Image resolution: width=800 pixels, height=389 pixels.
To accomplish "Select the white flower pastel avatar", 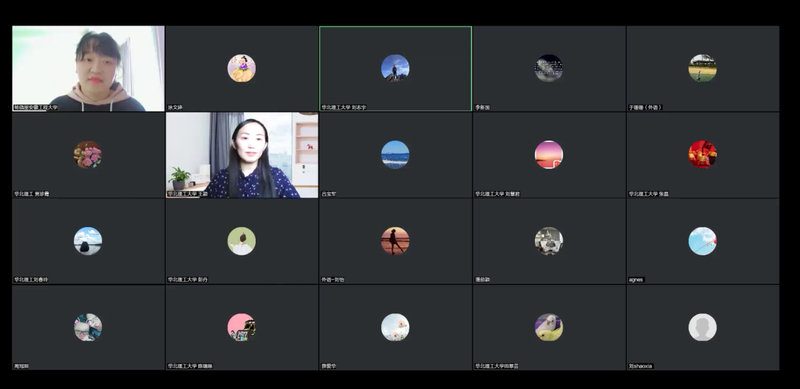I will [x=395, y=327].
